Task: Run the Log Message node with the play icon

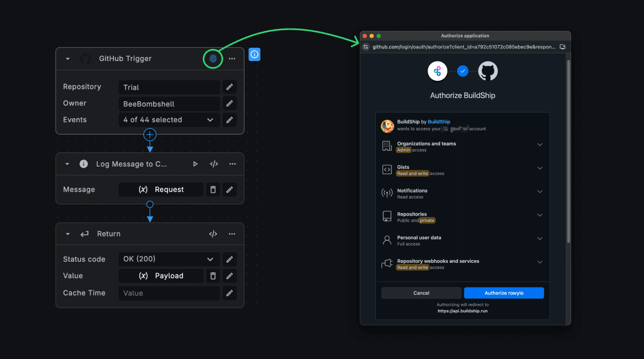Action: (195, 163)
